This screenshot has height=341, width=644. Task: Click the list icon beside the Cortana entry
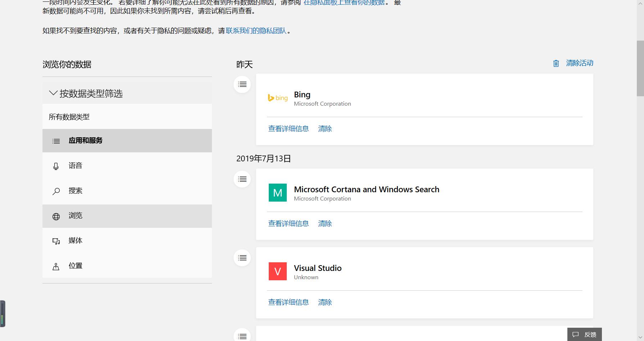click(242, 179)
